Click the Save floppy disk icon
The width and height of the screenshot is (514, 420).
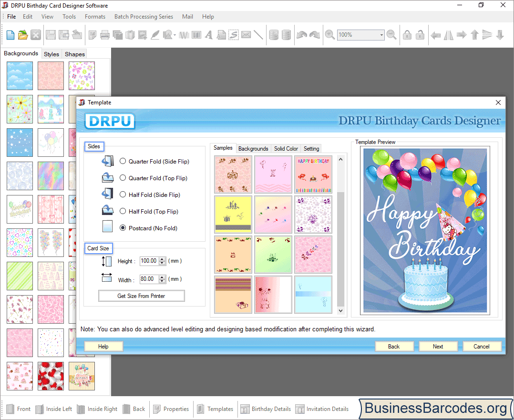point(51,35)
